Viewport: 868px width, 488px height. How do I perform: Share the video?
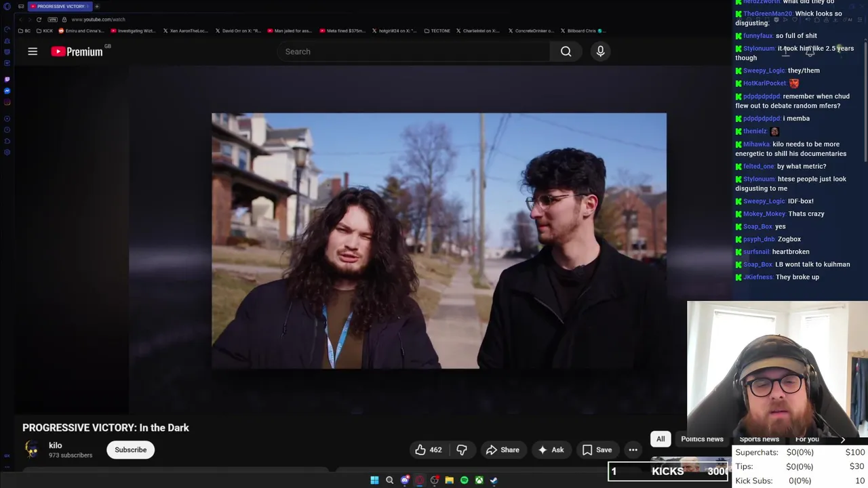pyautogui.click(x=502, y=450)
